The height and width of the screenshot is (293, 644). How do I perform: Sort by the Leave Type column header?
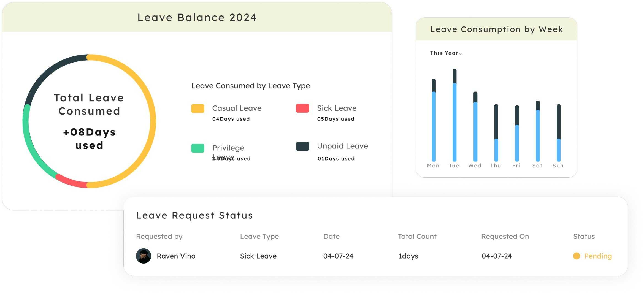click(259, 236)
